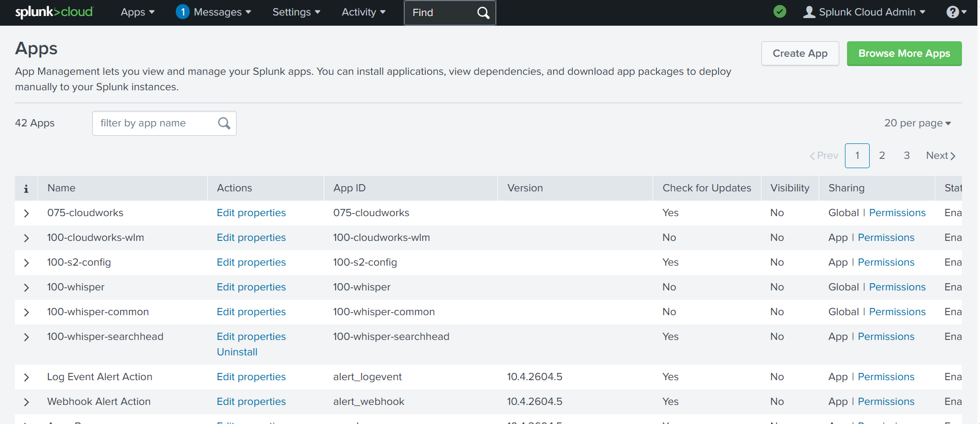Click the alert_logevent App ID cell
This screenshot has width=980, height=424.
368,377
